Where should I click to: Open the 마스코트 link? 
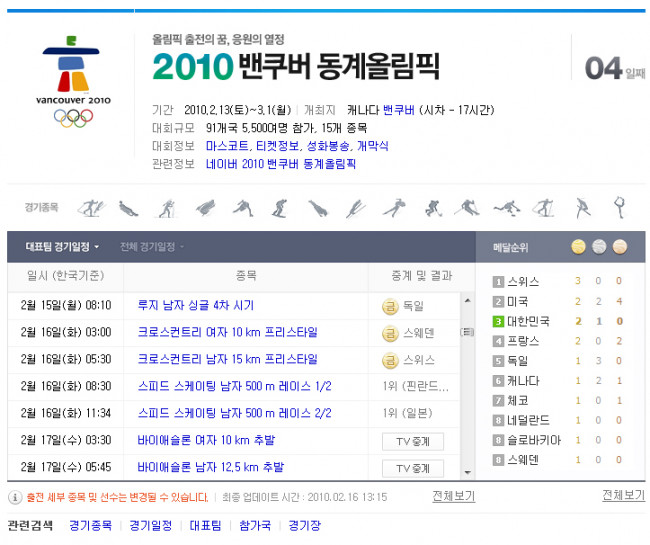click(227, 146)
